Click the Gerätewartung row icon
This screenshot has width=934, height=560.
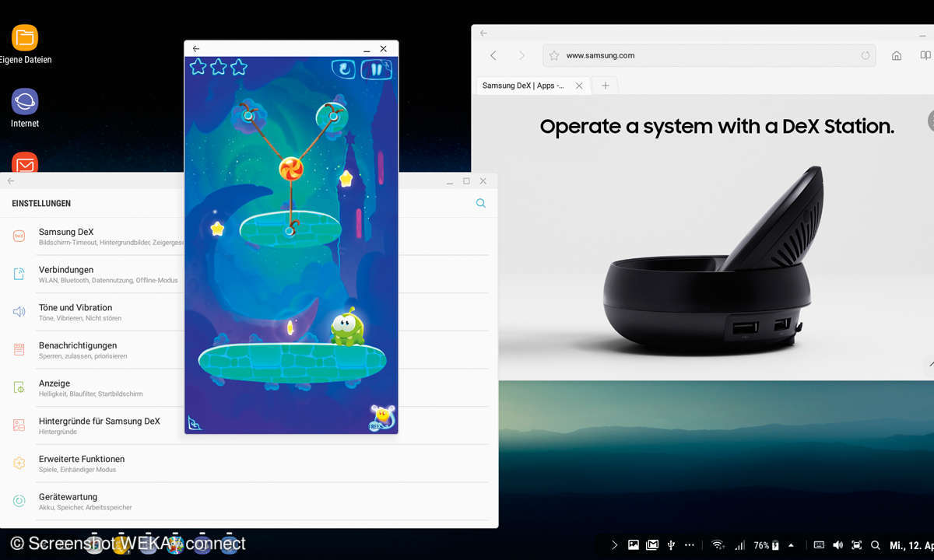(19, 502)
